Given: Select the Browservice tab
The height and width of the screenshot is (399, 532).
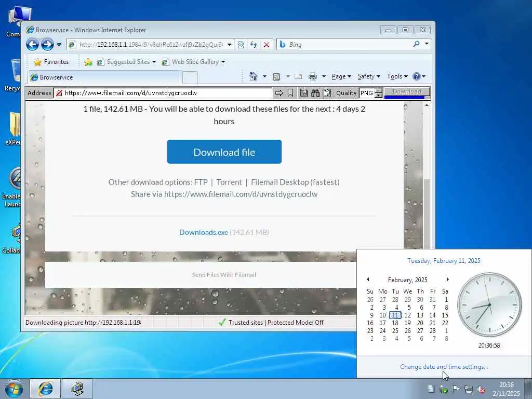Looking at the screenshot, I should (104, 77).
